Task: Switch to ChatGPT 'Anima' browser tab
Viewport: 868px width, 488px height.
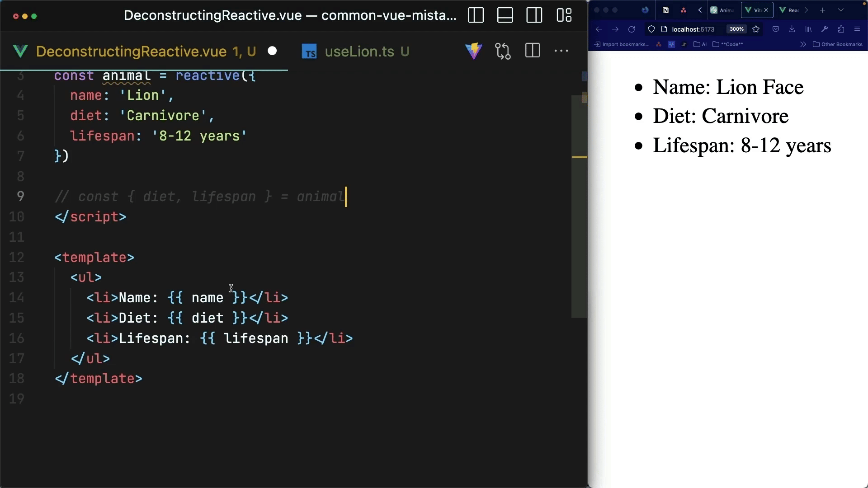Action: pos(723,10)
